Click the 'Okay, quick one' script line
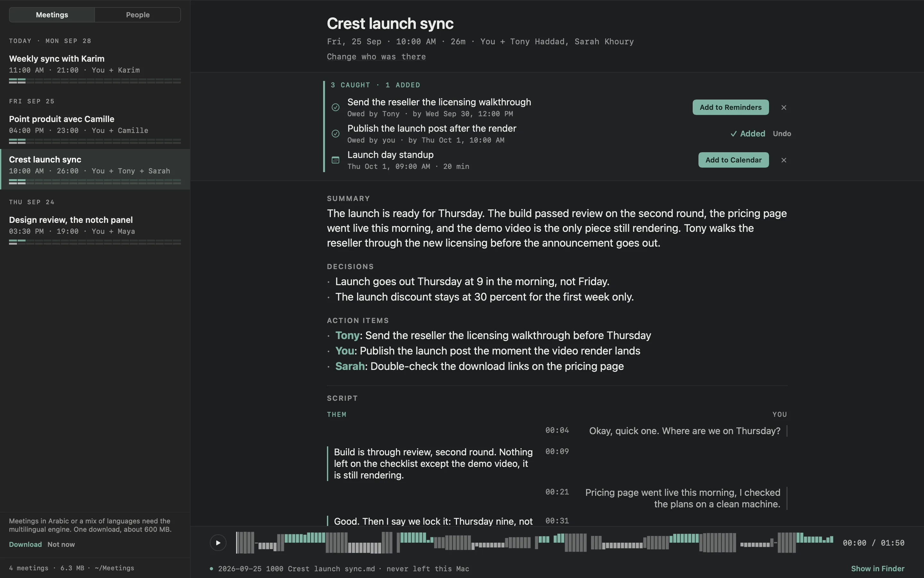Image resolution: width=924 pixels, height=578 pixels. (x=685, y=431)
